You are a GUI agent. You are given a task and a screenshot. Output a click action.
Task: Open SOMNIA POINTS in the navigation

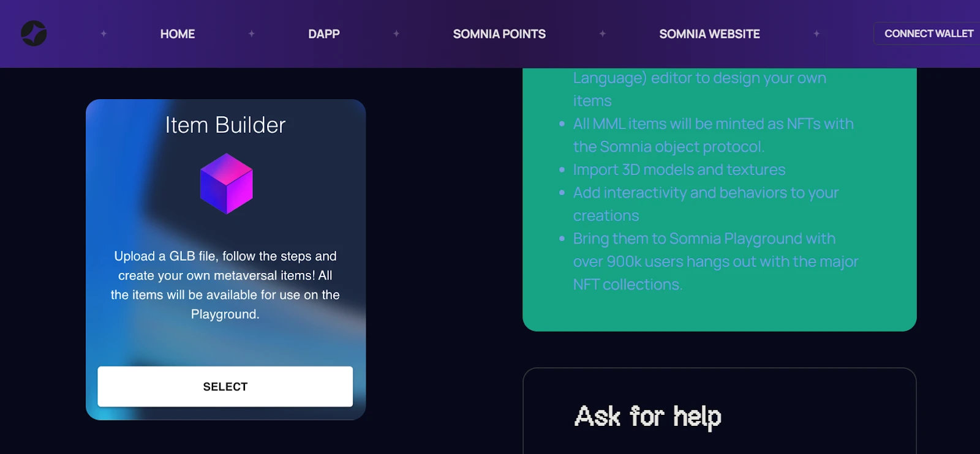[499, 34]
